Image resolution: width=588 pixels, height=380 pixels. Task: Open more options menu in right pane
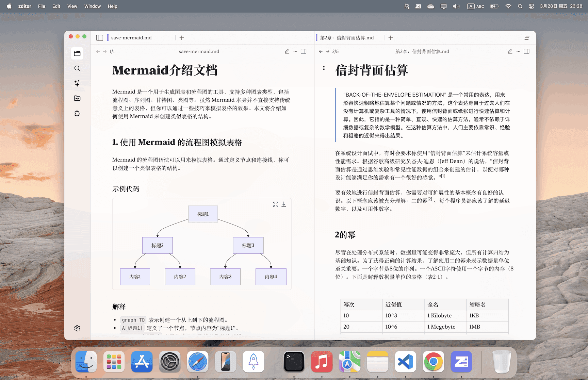coord(518,51)
